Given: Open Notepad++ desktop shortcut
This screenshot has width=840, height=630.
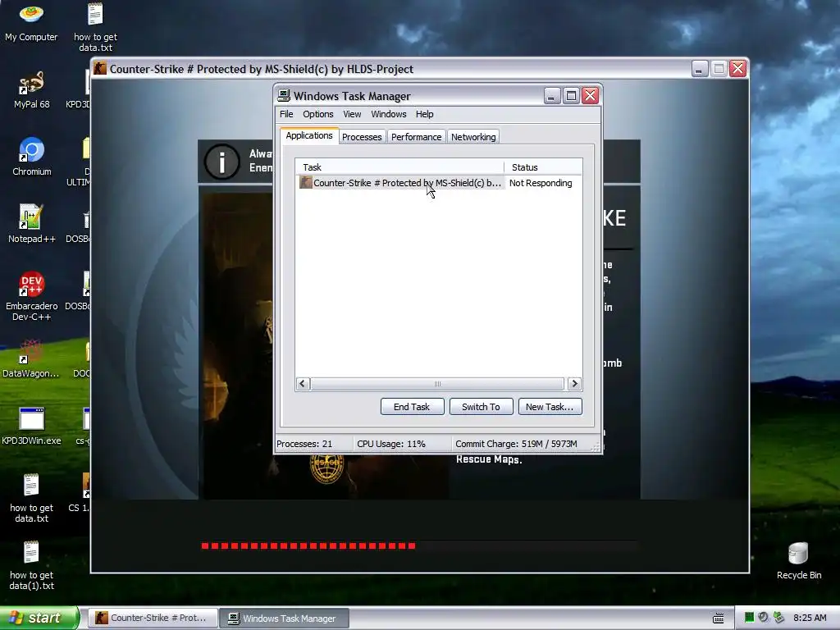Looking at the screenshot, I should coord(31,223).
